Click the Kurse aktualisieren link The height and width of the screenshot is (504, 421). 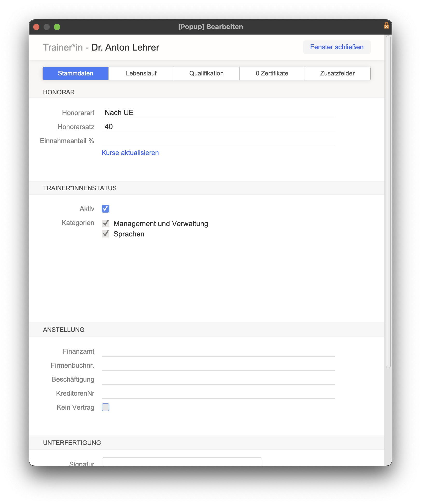click(x=130, y=153)
